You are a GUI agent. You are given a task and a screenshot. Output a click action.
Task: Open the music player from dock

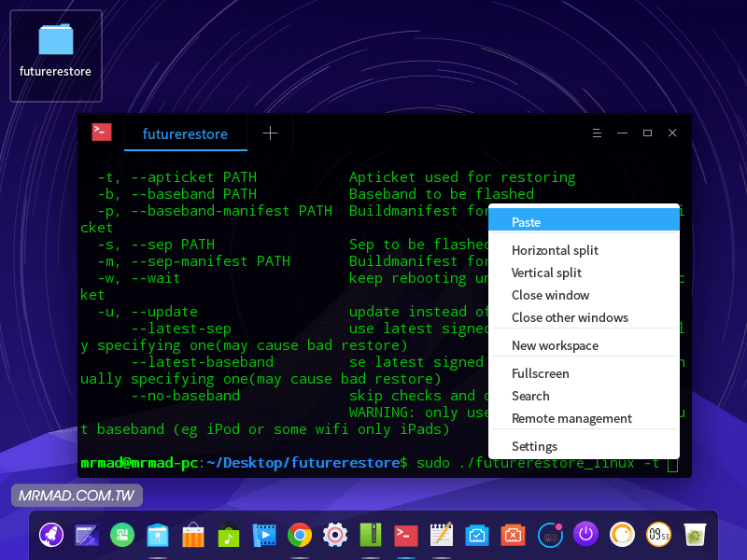(x=229, y=535)
